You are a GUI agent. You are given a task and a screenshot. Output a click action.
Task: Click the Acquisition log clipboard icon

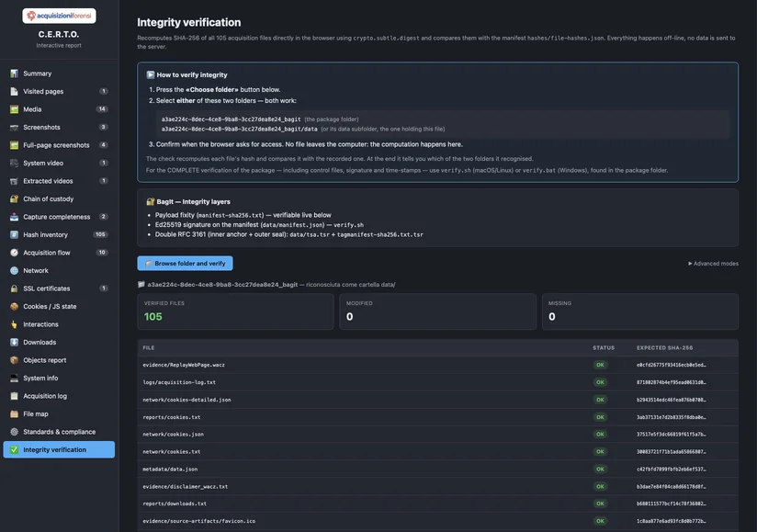[x=14, y=396]
